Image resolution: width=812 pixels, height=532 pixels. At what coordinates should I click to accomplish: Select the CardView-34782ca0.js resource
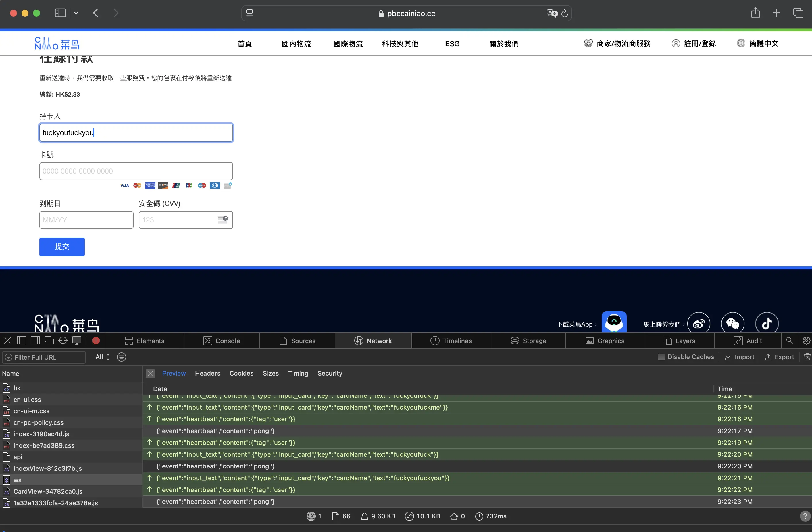click(71, 491)
